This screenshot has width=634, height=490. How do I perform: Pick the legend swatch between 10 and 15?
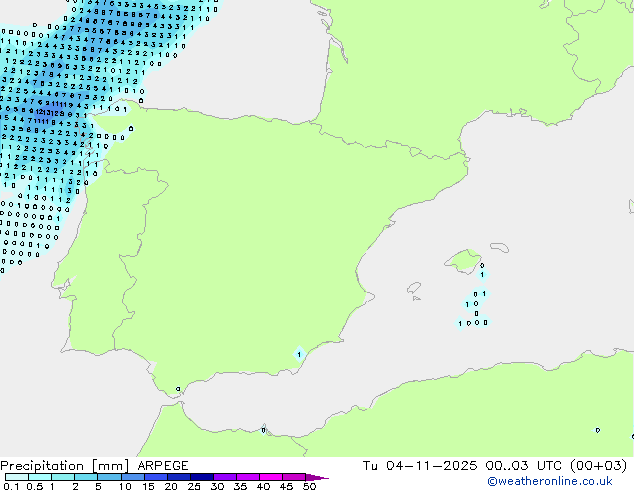[133, 477]
